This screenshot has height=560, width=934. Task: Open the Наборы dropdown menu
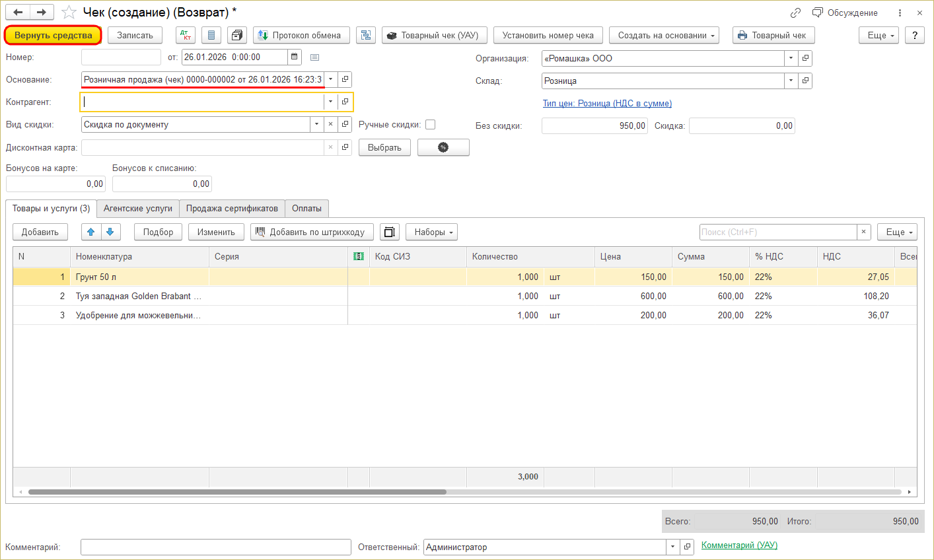click(431, 232)
